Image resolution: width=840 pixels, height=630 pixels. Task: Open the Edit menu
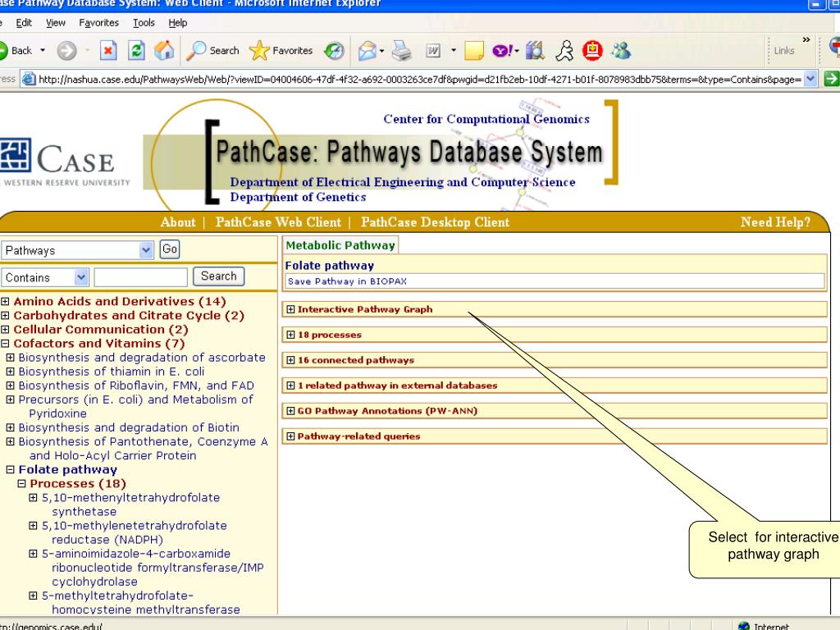(24, 22)
